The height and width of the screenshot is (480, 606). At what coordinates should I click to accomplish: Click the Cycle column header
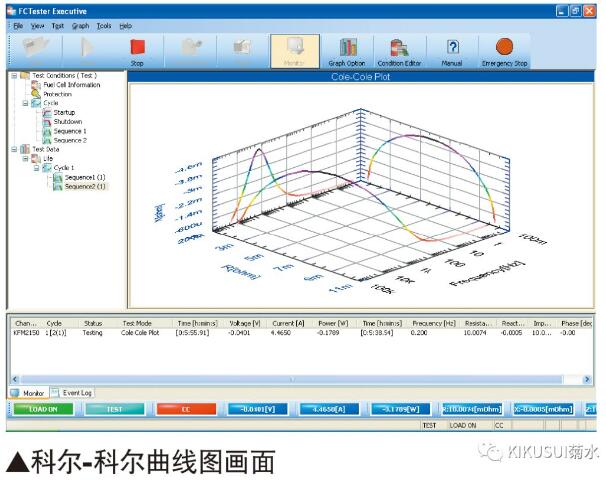(54, 323)
